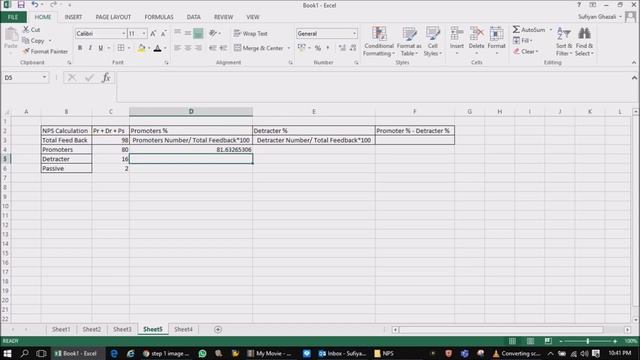Open WhatsApp from the taskbar
The image size is (640, 360).
pyautogui.click(x=202, y=353)
